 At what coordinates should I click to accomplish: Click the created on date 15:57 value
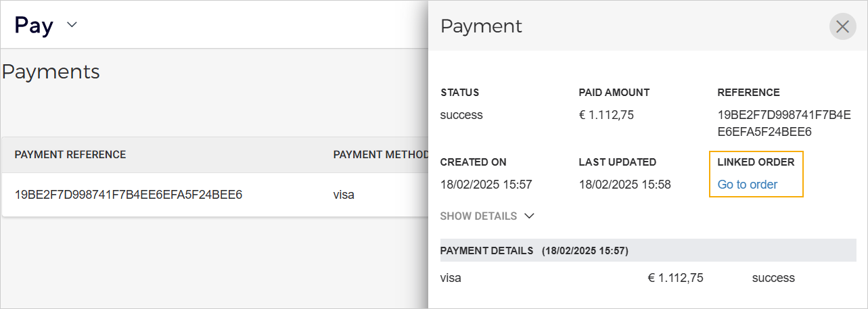486,185
